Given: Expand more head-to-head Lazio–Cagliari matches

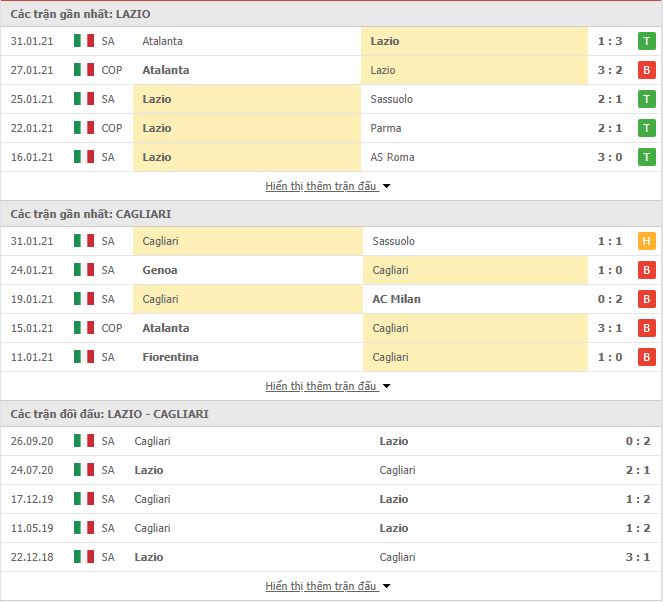Looking at the screenshot, I should coord(327,586).
